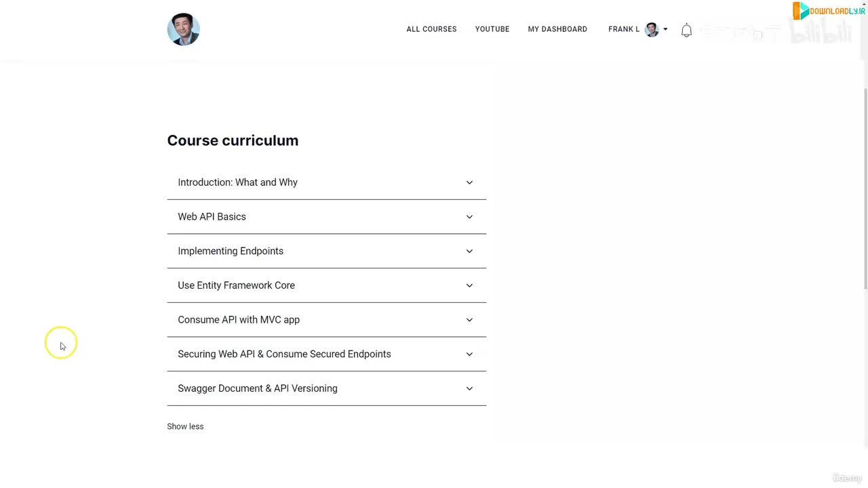This screenshot has height=488, width=868.
Task: Expand Implementing Endpoints chevron
Action: tap(469, 251)
